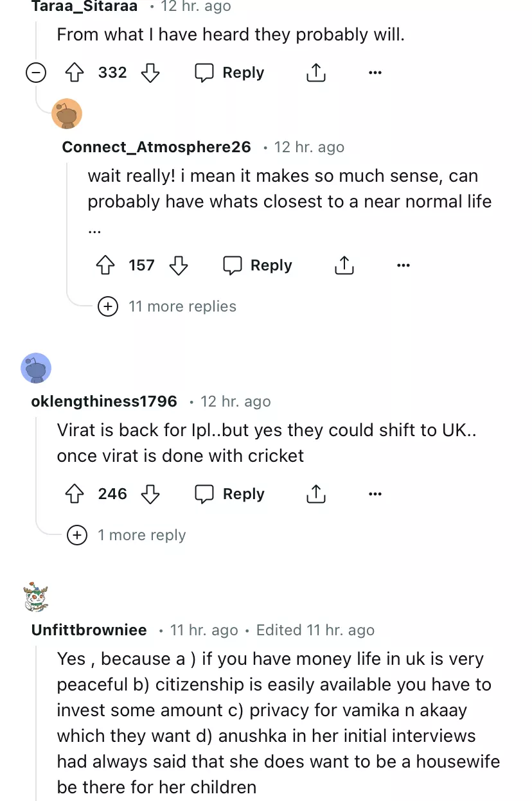Share Connect_Atmosphere26's comment
The height and width of the screenshot is (801, 532).
pyautogui.click(x=344, y=265)
